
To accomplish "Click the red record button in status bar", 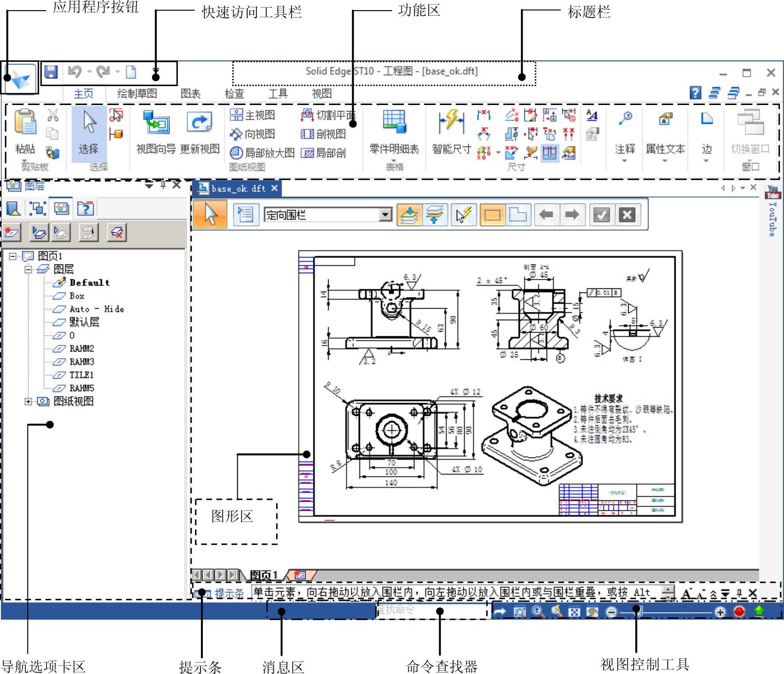I will (739, 611).
